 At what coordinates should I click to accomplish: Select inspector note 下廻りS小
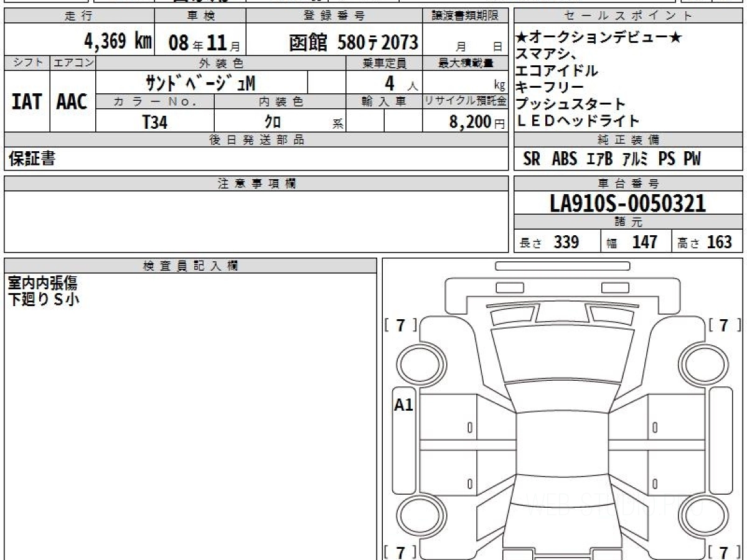point(44,300)
